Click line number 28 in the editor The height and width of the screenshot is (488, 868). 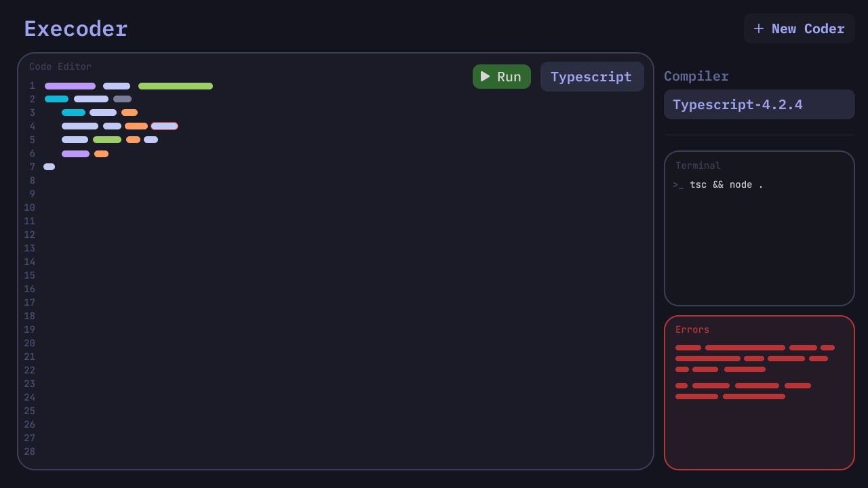[29, 451]
